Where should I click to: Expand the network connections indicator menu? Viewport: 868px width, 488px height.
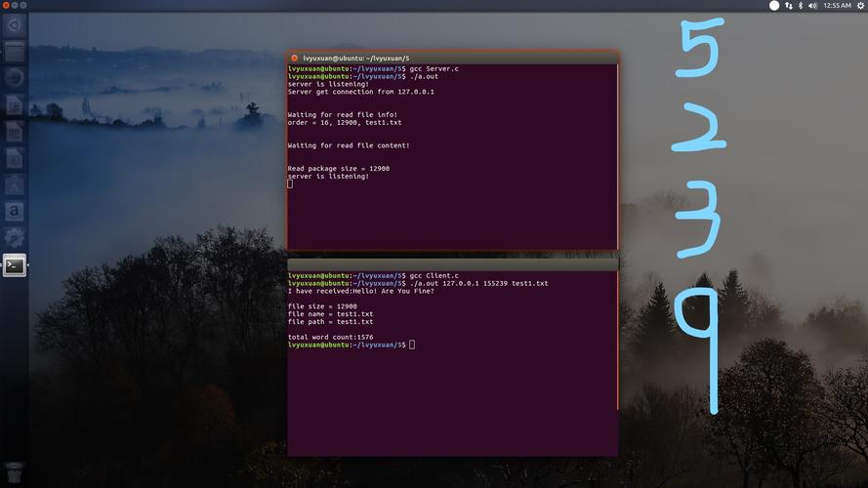tap(789, 6)
